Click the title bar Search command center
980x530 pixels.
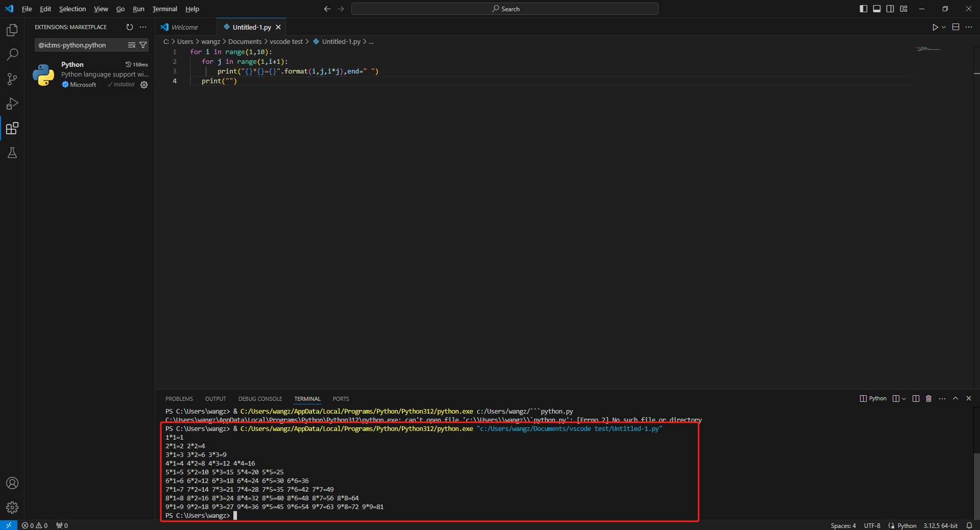[505, 9]
